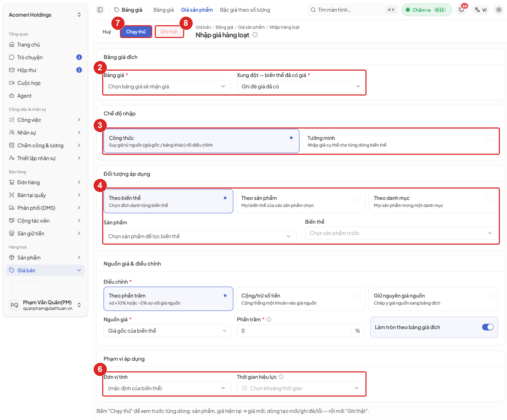Image resolution: width=507 pixels, height=420 pixels.
Task: Click the Giá bán tag icon in sidebar
Action: point(12,271)
